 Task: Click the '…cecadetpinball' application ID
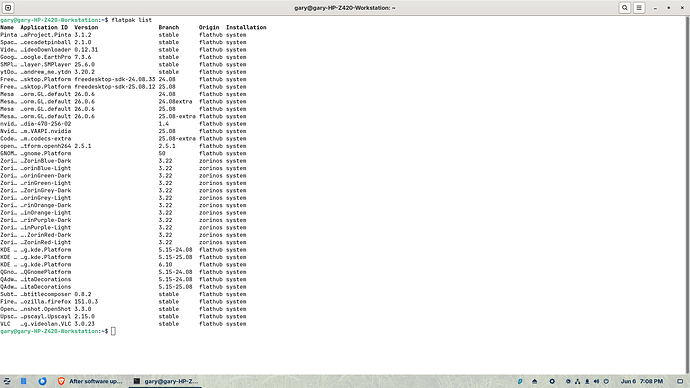45,42
